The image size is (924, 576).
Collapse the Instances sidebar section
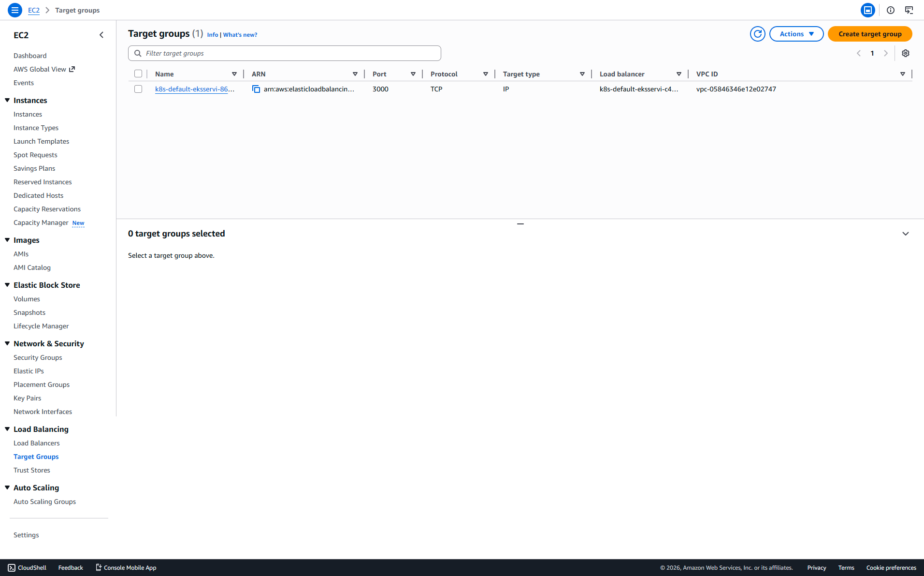click(x=7, y=100)
